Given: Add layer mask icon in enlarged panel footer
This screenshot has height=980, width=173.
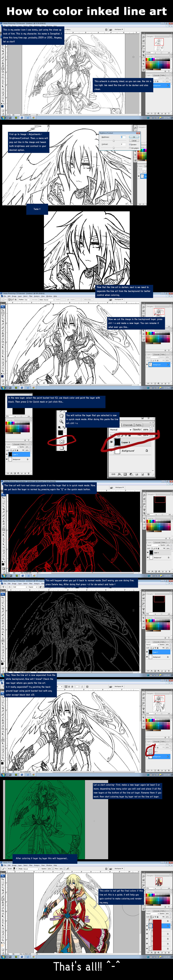Looking at the screenshot, I should pyautogui.click(x=125, y=474).
